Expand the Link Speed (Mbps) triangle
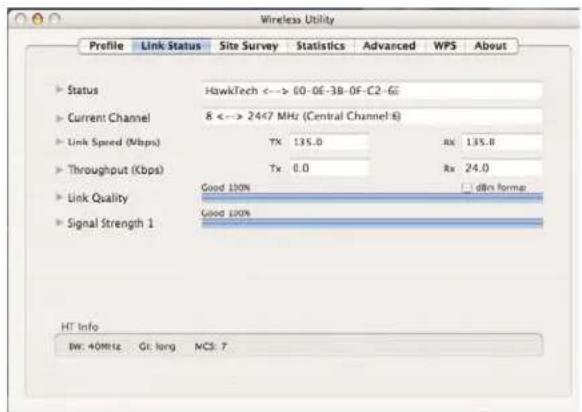The width and height of the screenshot is (582, 412). (x=59, y=142)
